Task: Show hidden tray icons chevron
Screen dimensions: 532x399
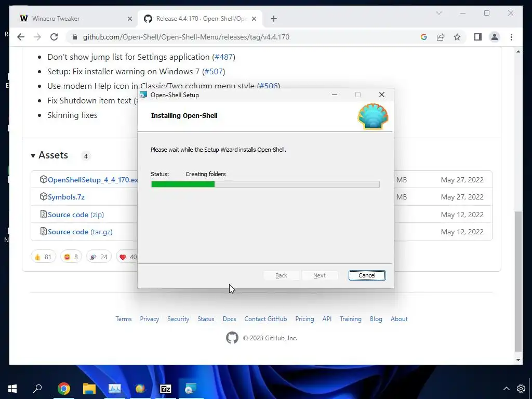Action: (x=506, y=389)
